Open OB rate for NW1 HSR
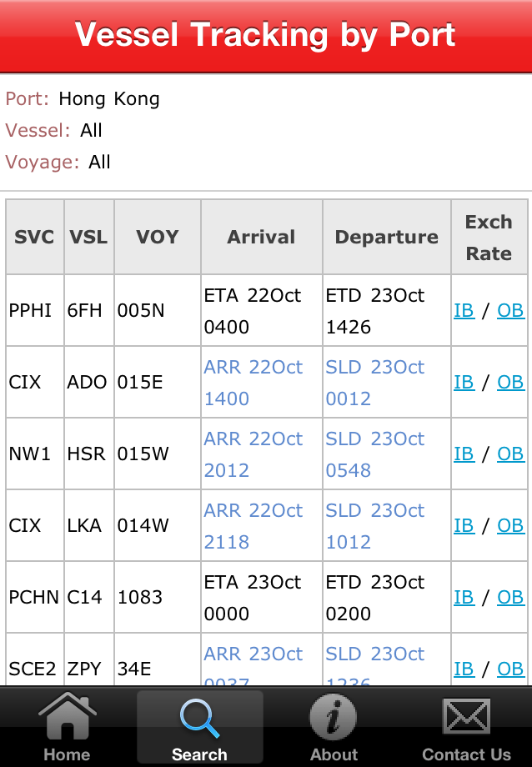Screen dimensions: 532x767 pos(510,454)
